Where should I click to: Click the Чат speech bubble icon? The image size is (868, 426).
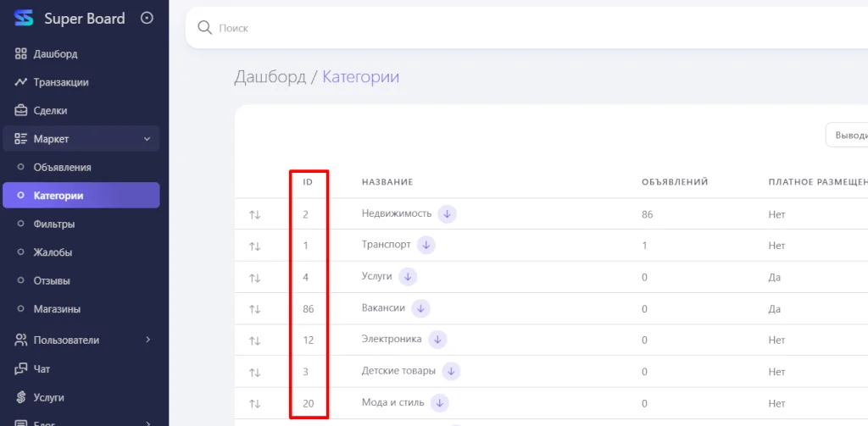pos(21,368)
